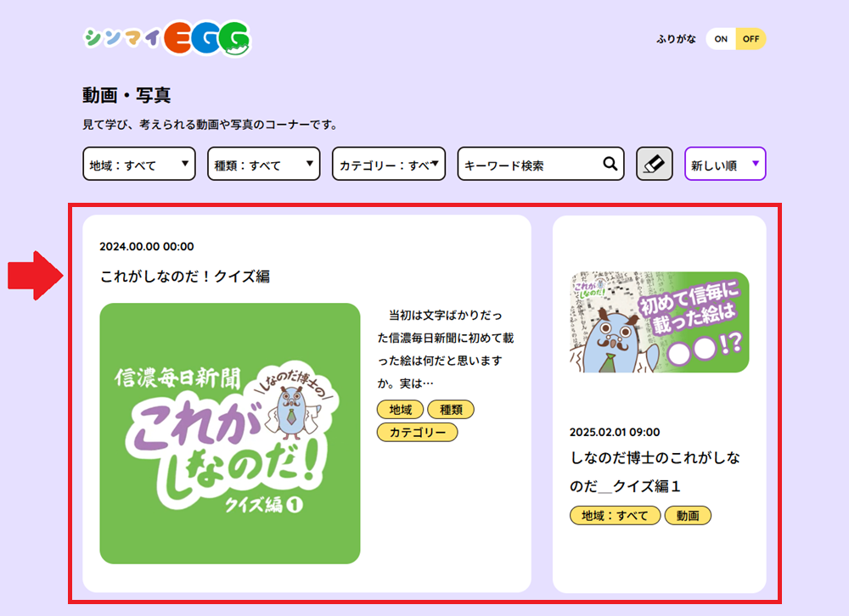This screenshot has width=849, height=616.
Task: Turn furigana ON
Action: click(x=721, y=39)
